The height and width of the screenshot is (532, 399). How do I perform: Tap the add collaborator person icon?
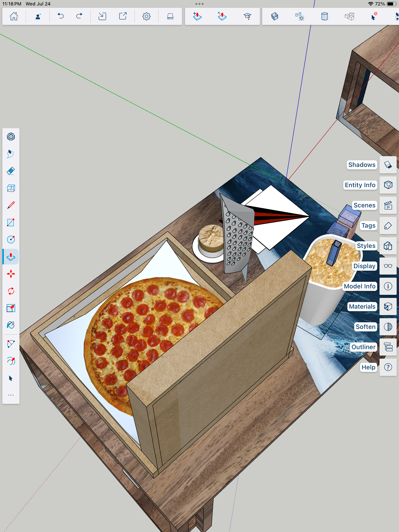(x=38, y=16)
